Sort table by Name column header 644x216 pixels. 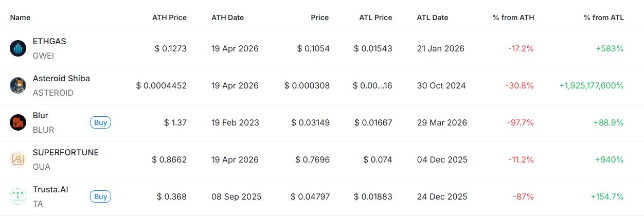click(20, 17)
